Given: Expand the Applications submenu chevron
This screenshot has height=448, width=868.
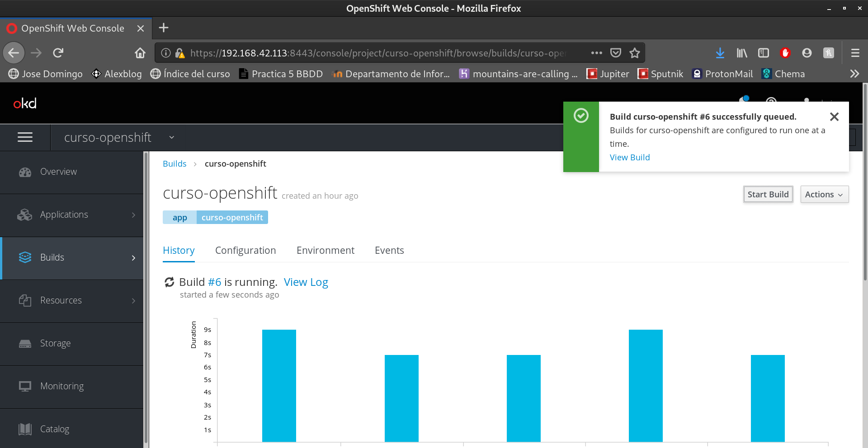Looking at the screenshot, I should coord(133,215).
